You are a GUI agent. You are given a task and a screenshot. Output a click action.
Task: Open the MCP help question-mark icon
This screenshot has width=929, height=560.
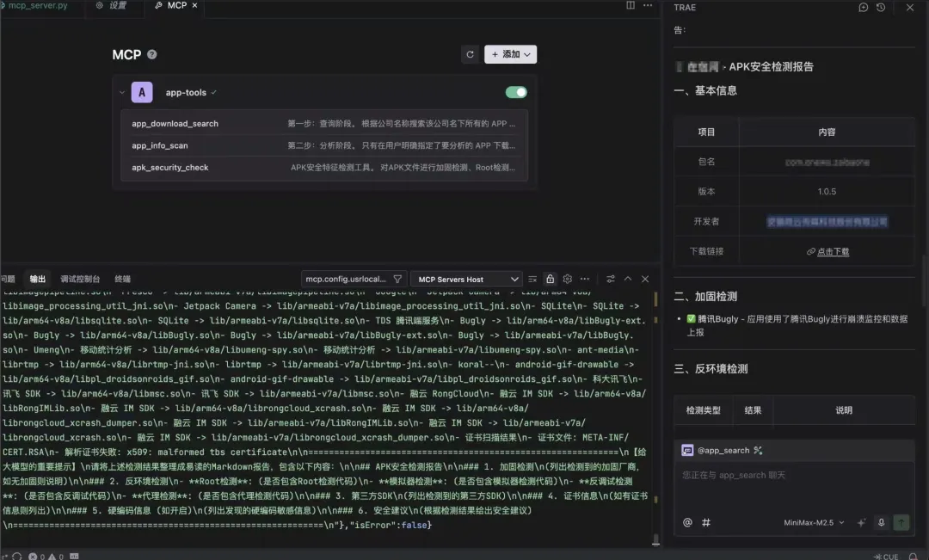152,54
